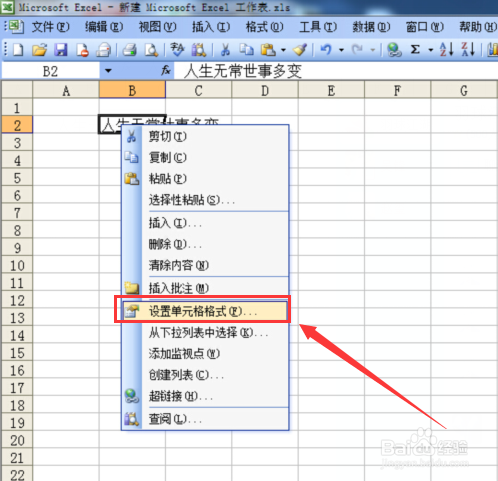This screenshot has height=481, width=498.
Task: Open the 编辑 menu
Action: pos(104,27)
